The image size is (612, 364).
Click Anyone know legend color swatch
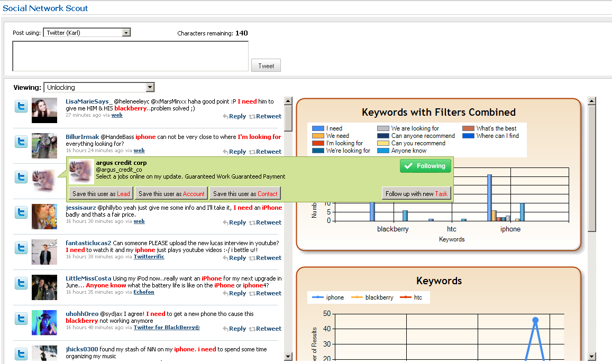(383, 151)
